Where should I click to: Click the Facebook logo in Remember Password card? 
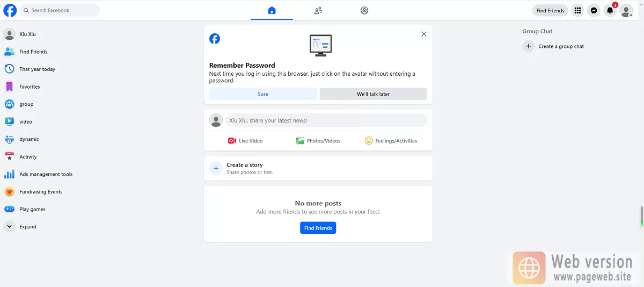pos(215,39)
